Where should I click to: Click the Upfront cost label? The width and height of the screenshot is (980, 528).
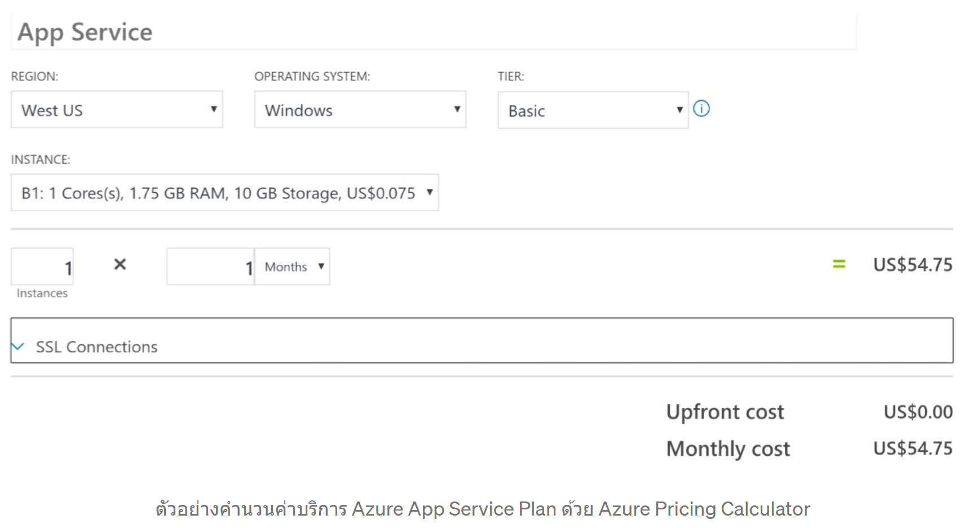pyautogui.click(x=725, y=412)
